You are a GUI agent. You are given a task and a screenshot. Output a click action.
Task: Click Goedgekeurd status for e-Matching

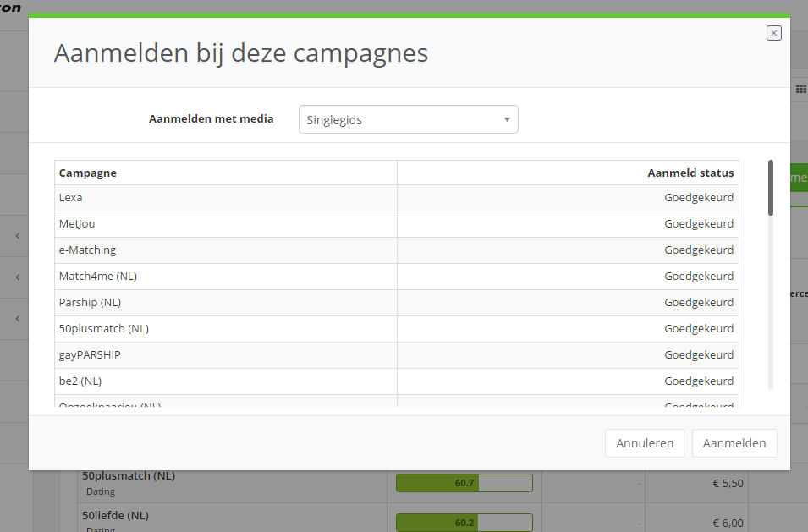tap(699, 250)
